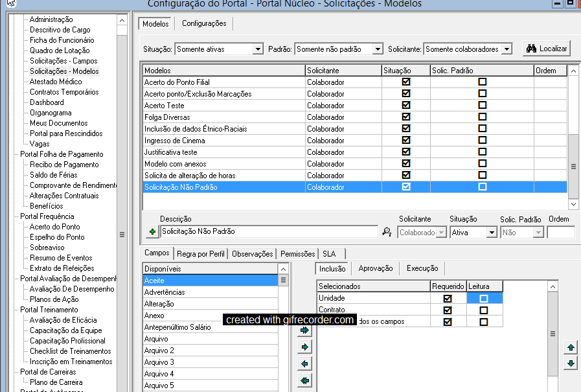Open the Regra por Perfil tab
This screenshot has width=581, height=392.
pos(201,254)
